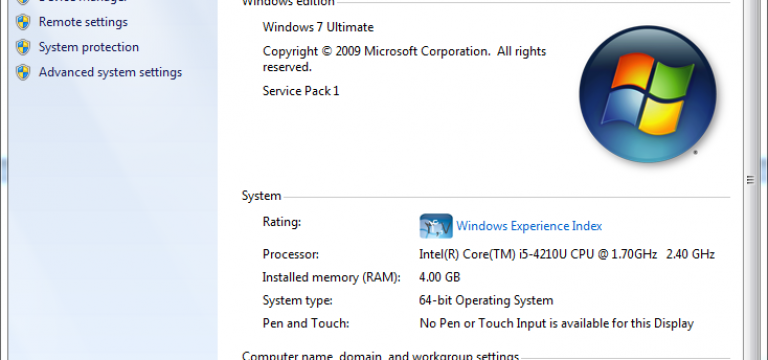The height and width of the screenshot is (360, 768).
Task: Click the Service Pack 1 text
Action: (301, 91)
